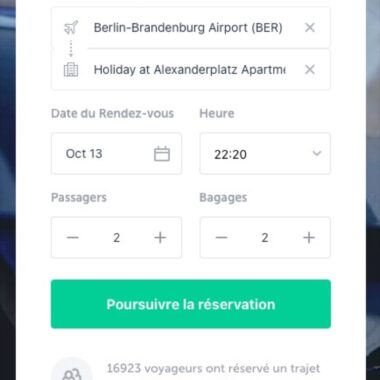This screenshot has height=380, width=380.
Task: Click the Bagages value 2
Action: point(265,238)
